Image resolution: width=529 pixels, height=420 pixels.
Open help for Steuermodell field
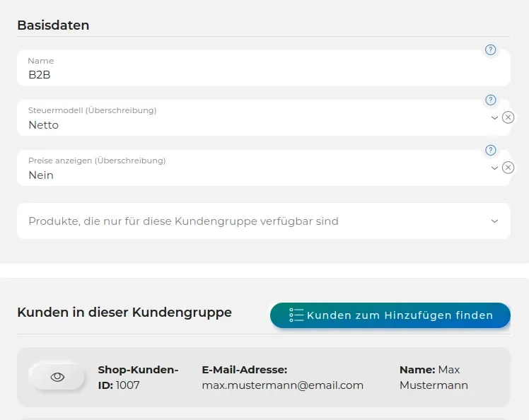pyautogui.click(x=490, y=100)
